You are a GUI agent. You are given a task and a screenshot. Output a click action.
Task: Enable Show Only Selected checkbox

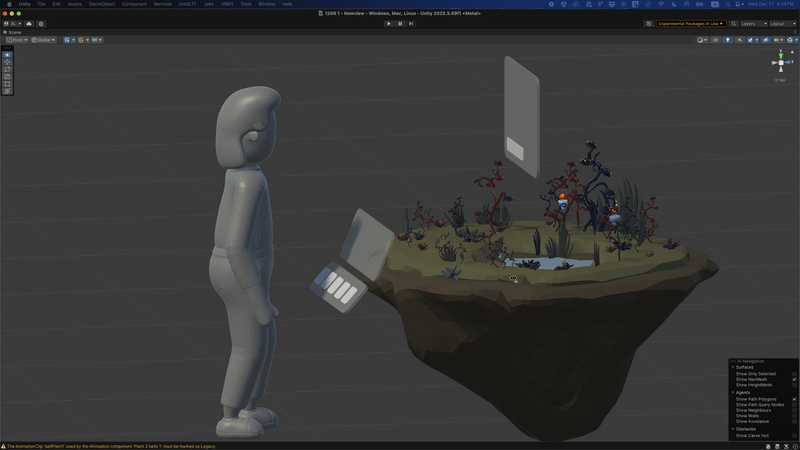pyautogui.click(x=794, y=374)
